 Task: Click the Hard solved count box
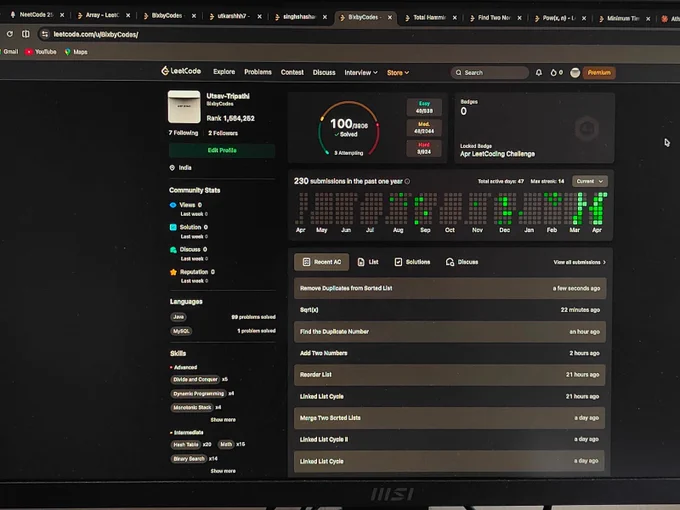(x=424, y=148)
